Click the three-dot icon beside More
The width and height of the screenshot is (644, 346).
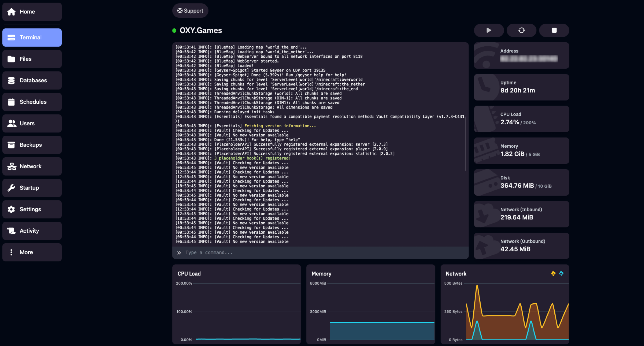pyautogui.click(x=11, y=252)
